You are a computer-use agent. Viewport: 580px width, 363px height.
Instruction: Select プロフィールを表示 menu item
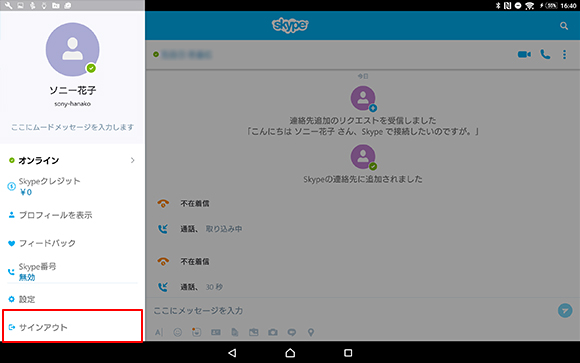(x=72, y=215)
